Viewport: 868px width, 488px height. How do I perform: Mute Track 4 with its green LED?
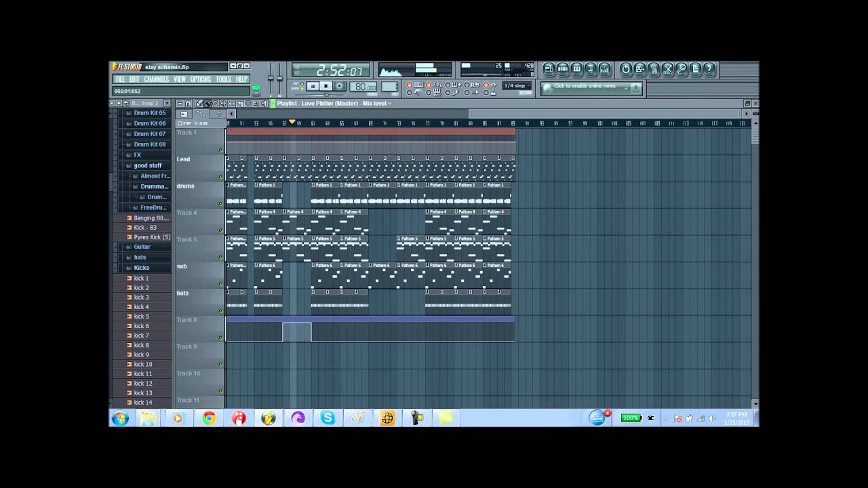point(221,230)
